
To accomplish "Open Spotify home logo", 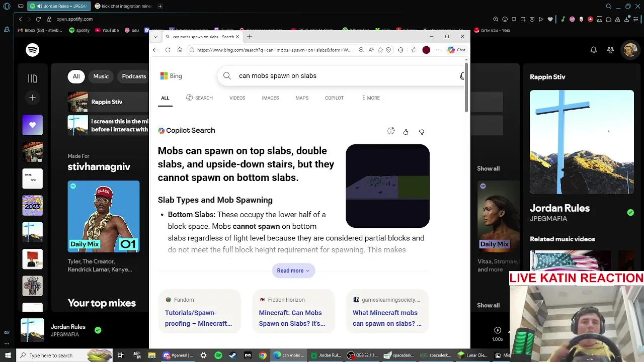I will point(32,50).
